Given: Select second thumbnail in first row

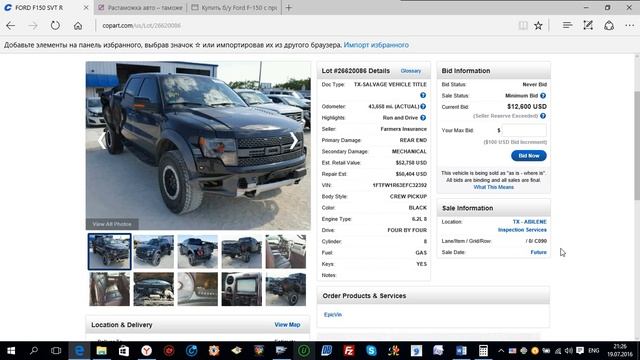Looking at the screenshot, I should coord(153,251).
